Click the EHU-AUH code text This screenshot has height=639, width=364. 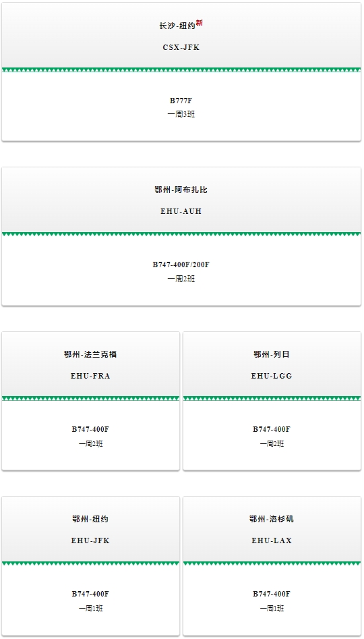[181, 211]
